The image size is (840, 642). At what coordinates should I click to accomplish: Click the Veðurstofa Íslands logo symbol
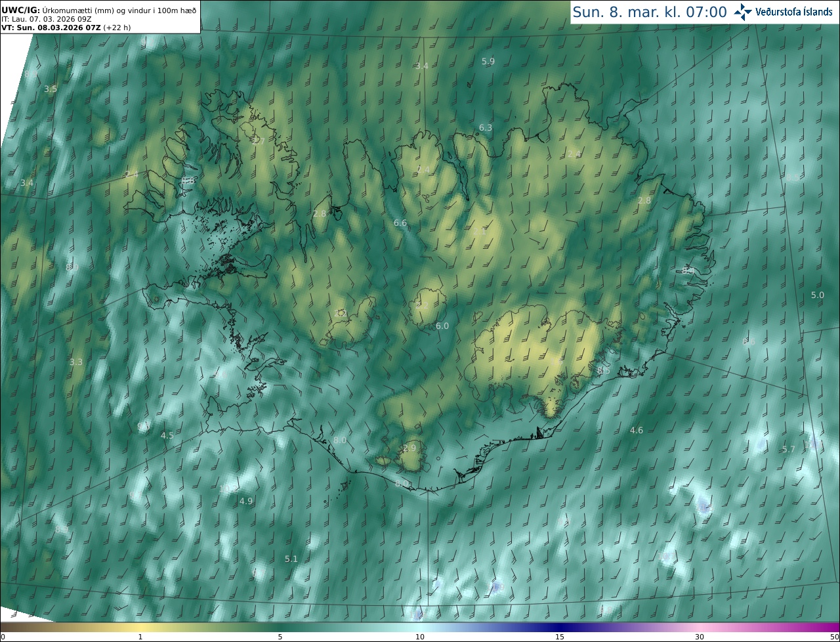[x=743, y=12]
